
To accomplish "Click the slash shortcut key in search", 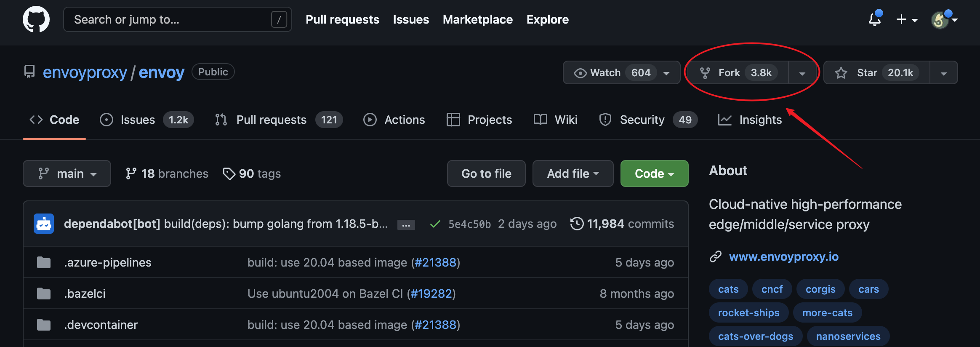I will 279,19.
